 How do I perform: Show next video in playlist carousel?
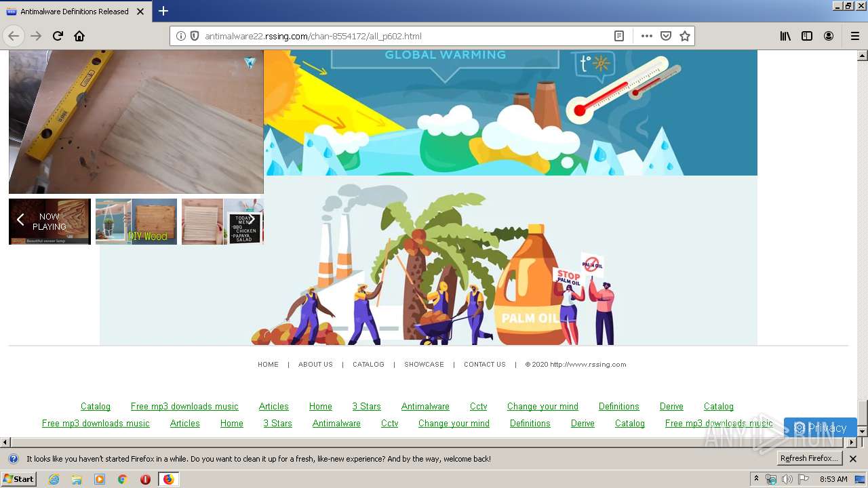(x=252, y=220)
